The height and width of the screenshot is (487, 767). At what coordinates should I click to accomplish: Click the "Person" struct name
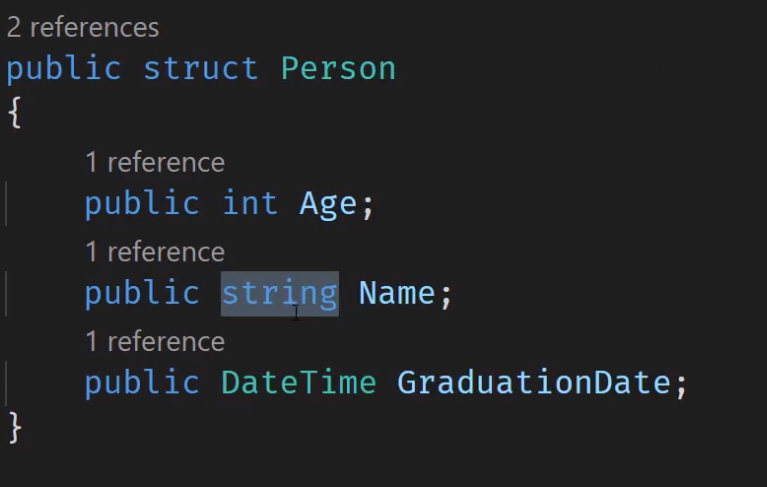click(x=338, y=69)
